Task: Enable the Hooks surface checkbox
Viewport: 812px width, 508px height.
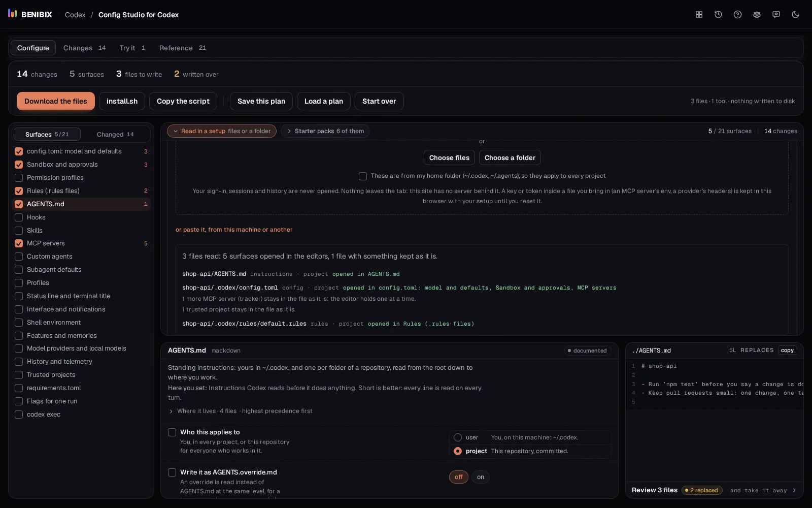Action: (19, 217)
